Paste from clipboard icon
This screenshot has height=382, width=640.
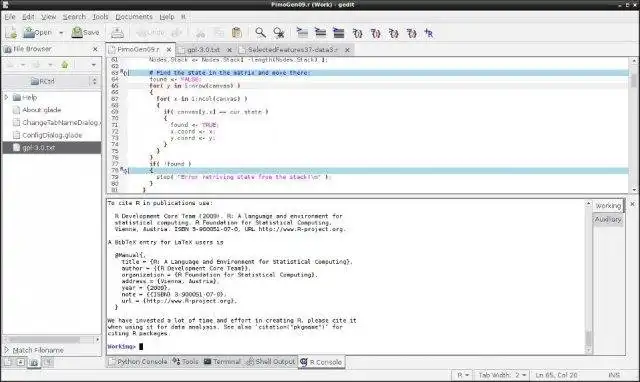pyautogui.click(x=237, y=33)
